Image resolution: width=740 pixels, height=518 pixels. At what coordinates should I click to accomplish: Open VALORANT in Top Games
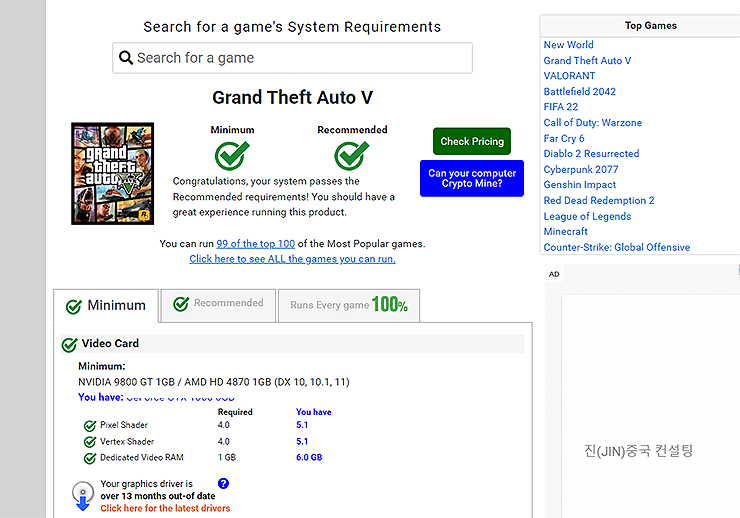coord(569,75)
